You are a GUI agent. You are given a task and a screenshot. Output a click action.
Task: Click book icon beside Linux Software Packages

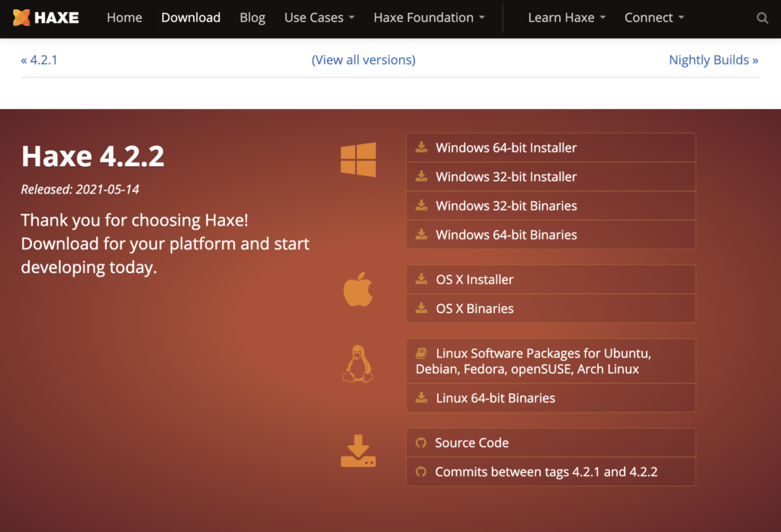(x=421, y=353)
